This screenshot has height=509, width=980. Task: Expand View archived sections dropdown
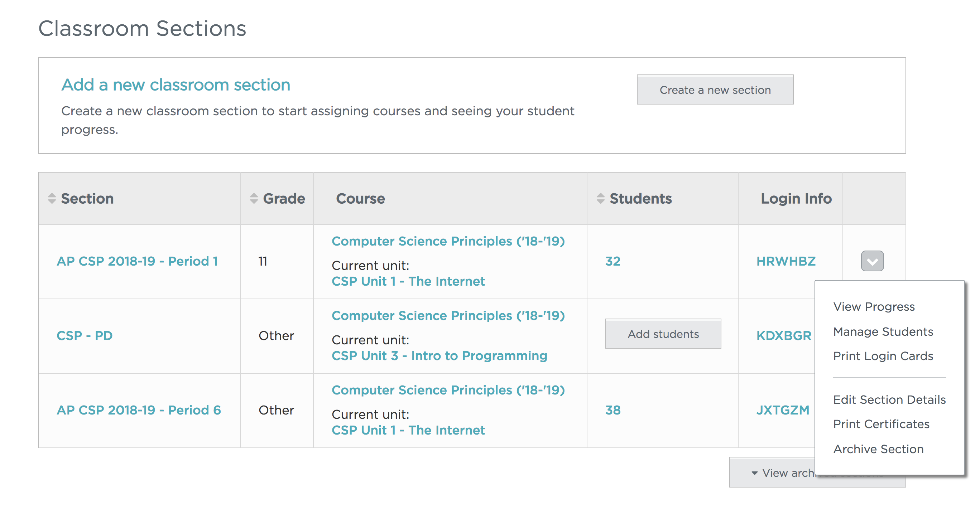tap(772, 473)
